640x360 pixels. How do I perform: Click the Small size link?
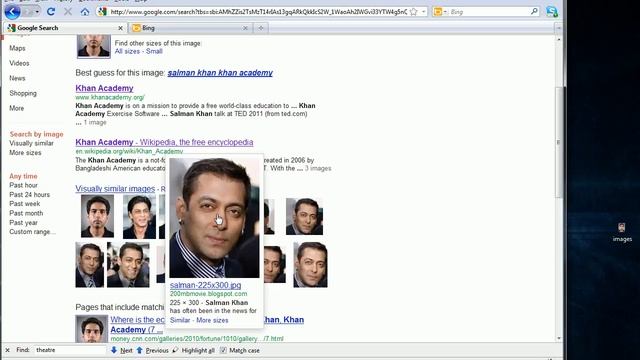(x=154, y=51)
